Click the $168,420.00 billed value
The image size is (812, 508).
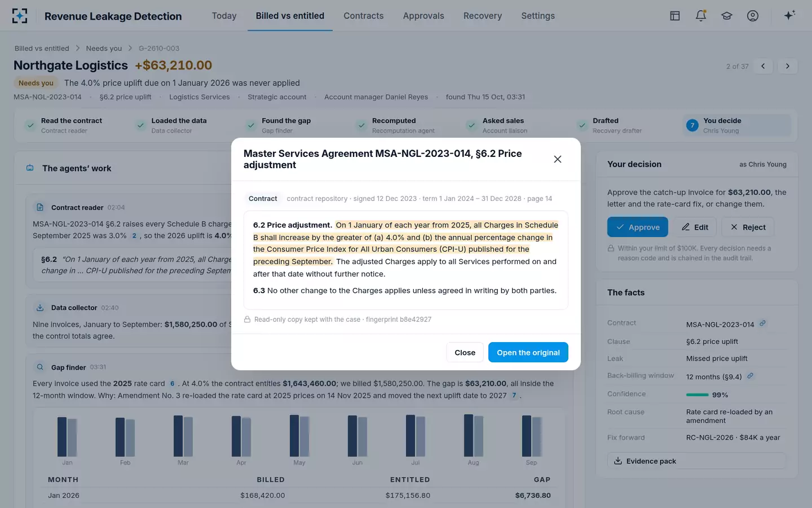tap(263, 496)
